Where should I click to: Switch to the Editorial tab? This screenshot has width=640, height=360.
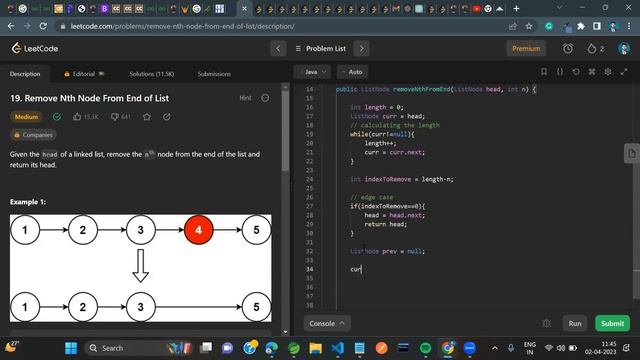84,74
